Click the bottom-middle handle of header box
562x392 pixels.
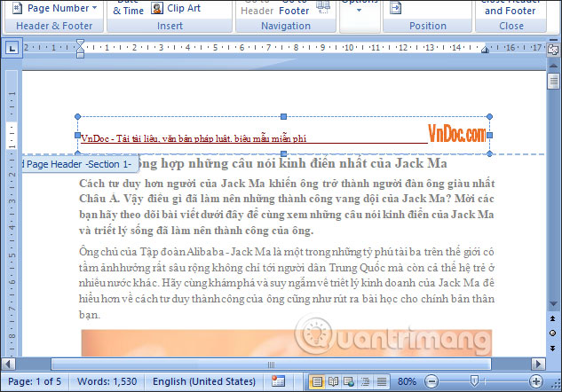pyautogui.click(x=283, y=154)
